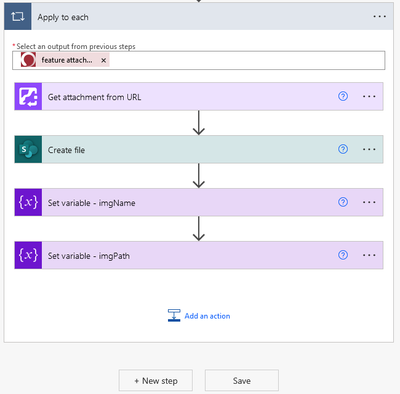
Task: Click the Apply to each loop icon
Action: (18, 16)
